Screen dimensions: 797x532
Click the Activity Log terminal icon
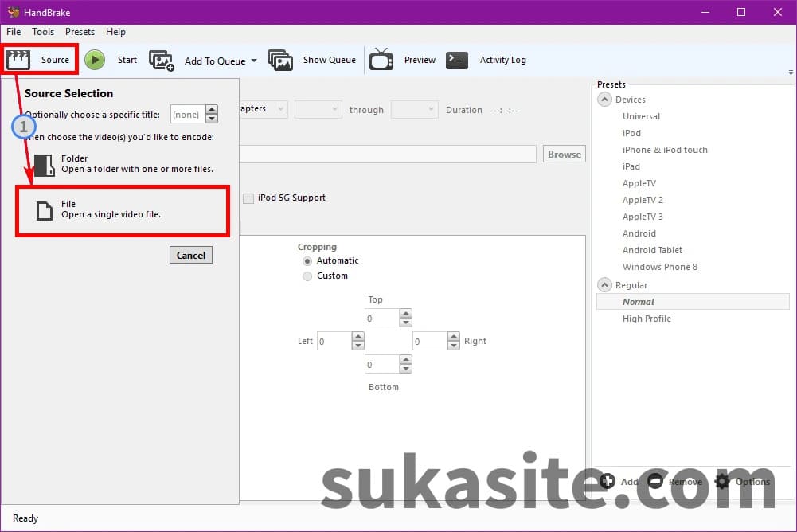point(457,60)
